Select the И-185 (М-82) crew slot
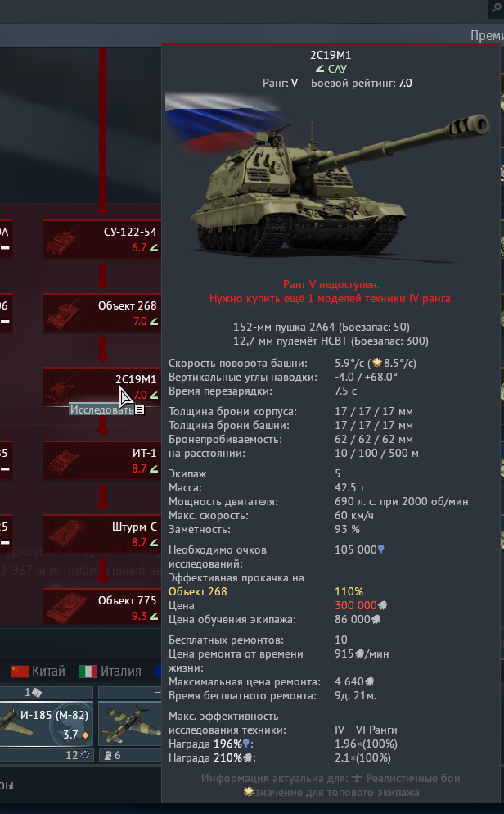The height and width of the screenshot is (814, 504). tap(46, 724)
